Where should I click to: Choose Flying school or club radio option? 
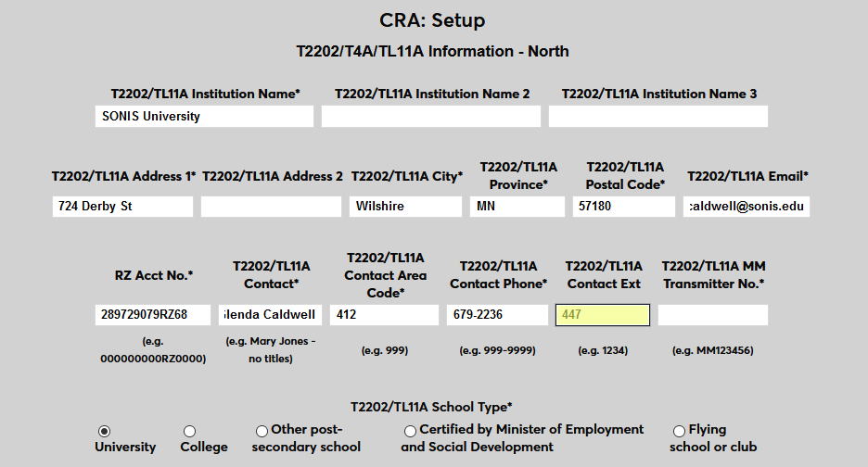[679, 431]
